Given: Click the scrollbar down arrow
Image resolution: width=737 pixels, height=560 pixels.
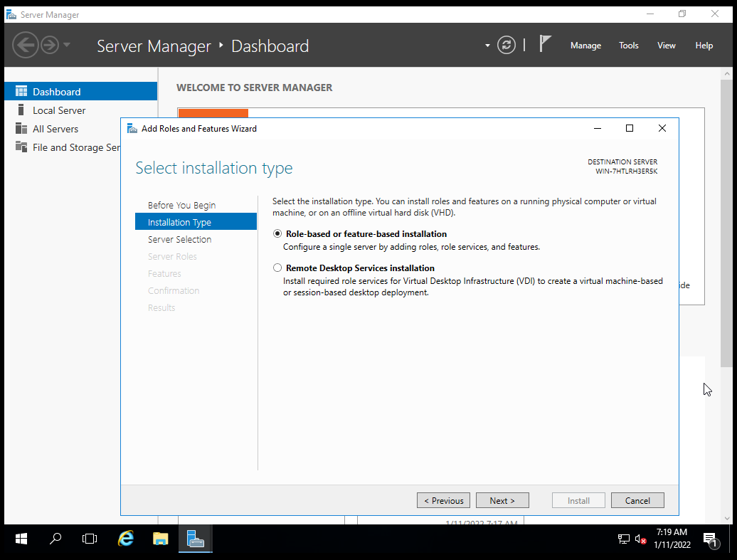Looking at the screenshot, I should [726, 518].
